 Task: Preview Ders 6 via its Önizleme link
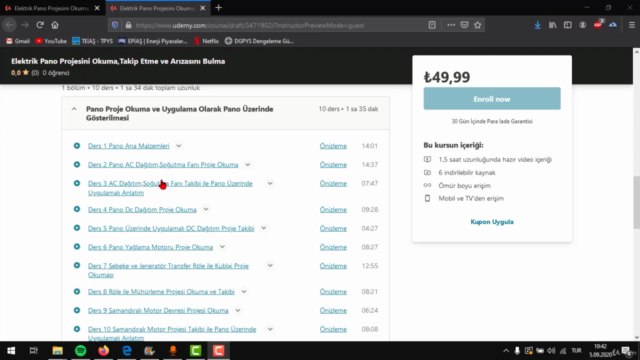[333, 247]
